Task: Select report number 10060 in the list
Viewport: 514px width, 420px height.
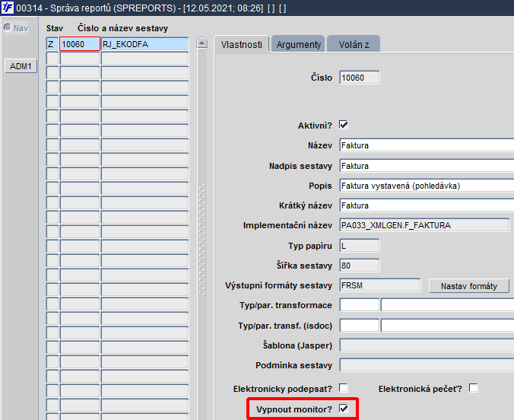Action: [80, 44]
